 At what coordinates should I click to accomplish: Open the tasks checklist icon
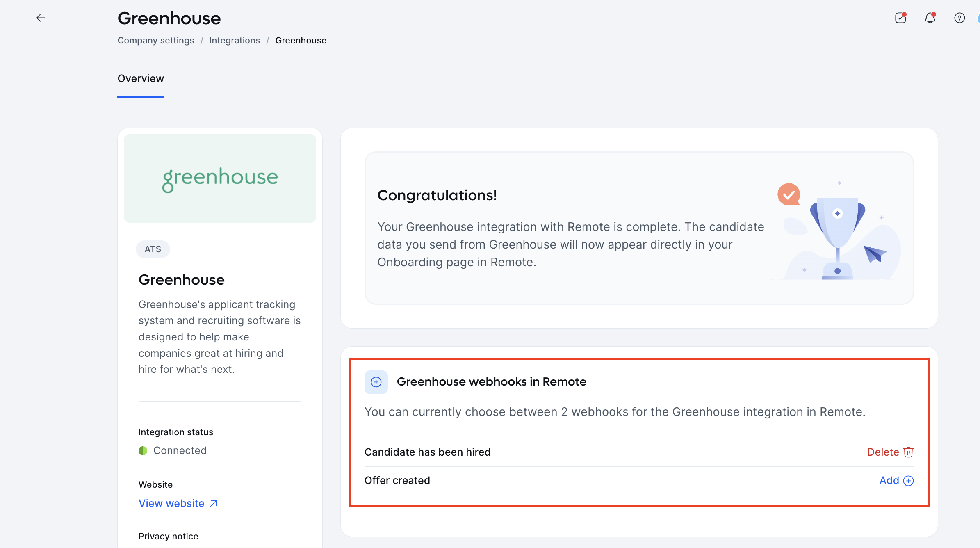point(900,18)
